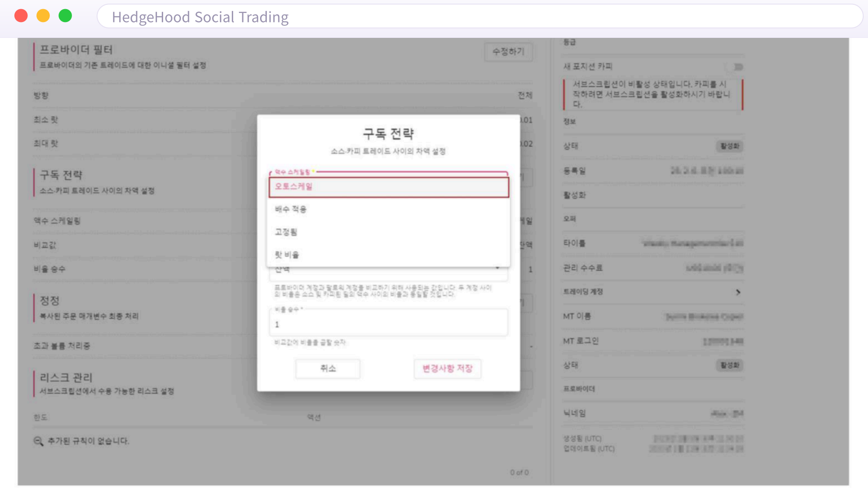Click the 활성화 badge below MT 로그인
Image resolution: width=868 pixels, height=503 pixels.
pyautogui.click(x=730, y=365)
